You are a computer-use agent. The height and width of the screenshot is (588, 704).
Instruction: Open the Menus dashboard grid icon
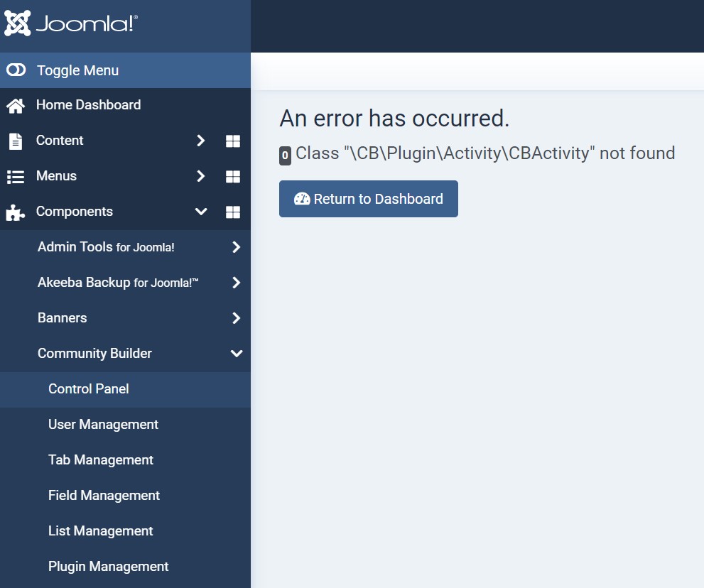[x=232, y=176]
